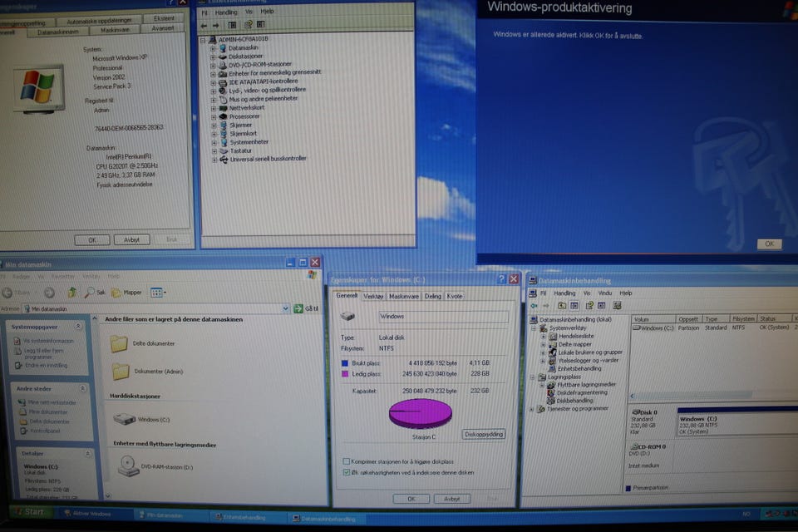Open Hjelp menu in Enhetsbehandling window

(x=267, y=11)
